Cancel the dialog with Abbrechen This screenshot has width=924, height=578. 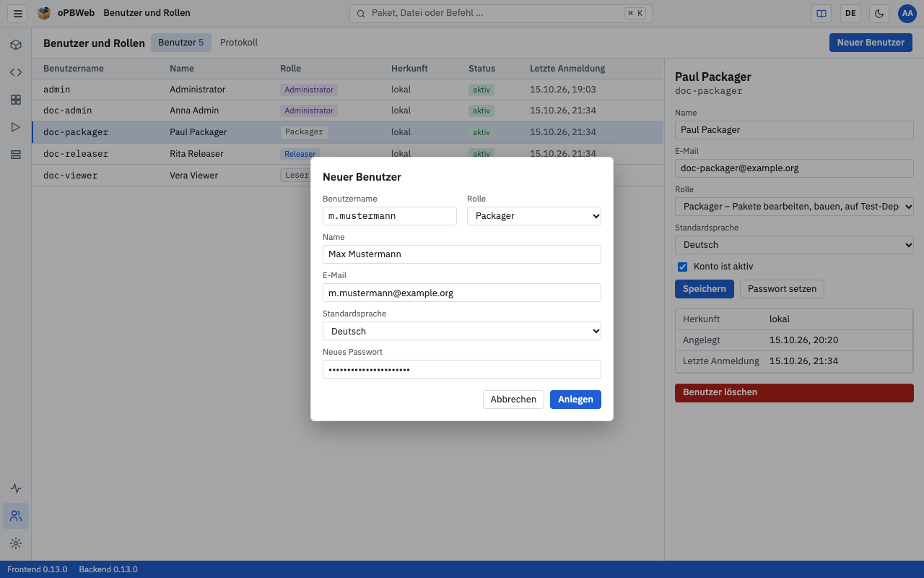point(513,400)
